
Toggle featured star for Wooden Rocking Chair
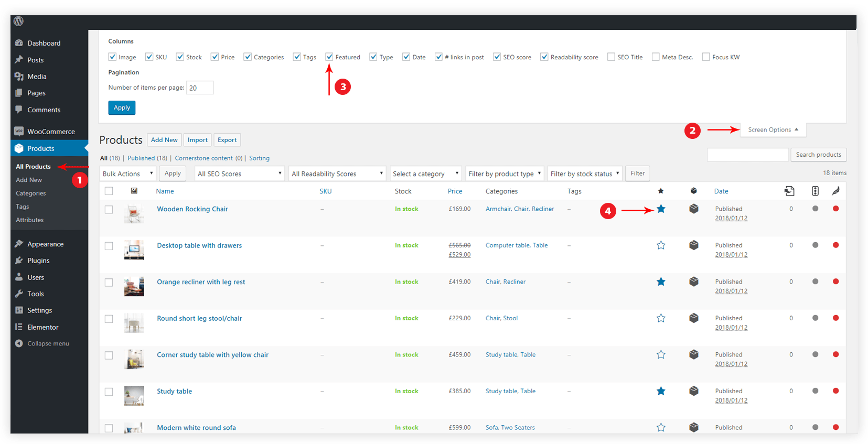click(x=661, y=209)
